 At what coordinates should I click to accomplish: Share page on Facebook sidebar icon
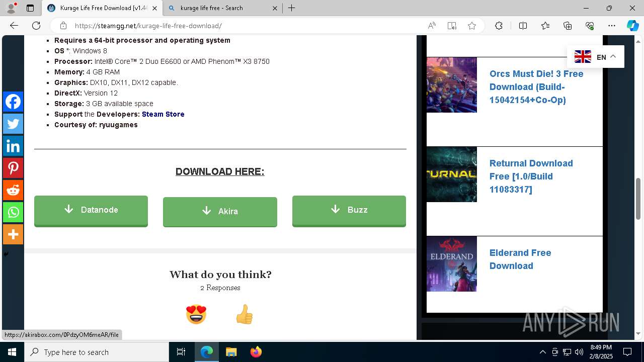click(13, 102)
